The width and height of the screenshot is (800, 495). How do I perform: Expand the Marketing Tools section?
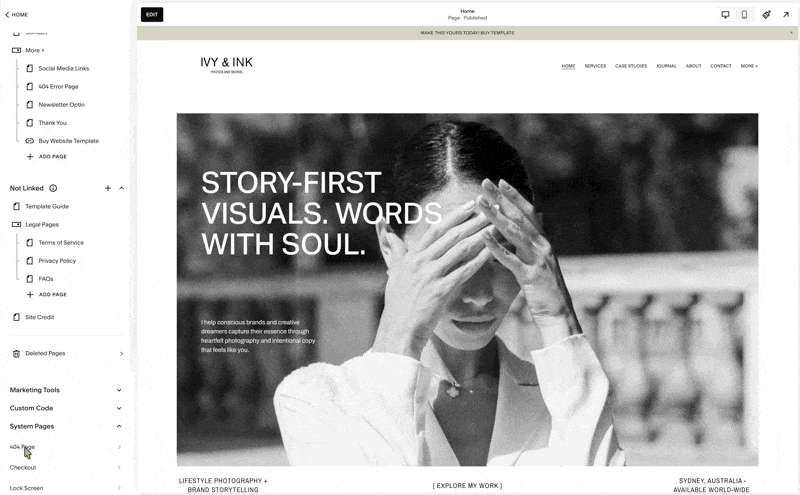(x=119, y=390)
